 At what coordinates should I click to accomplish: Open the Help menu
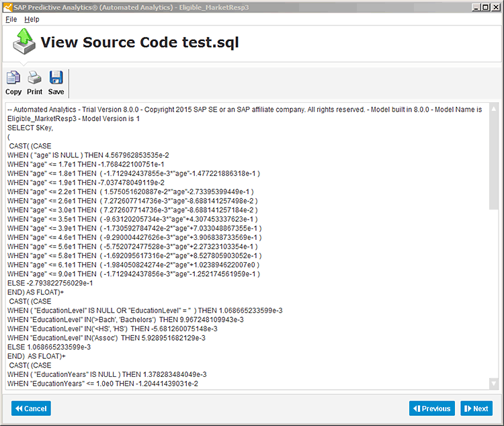click(32, 19)
